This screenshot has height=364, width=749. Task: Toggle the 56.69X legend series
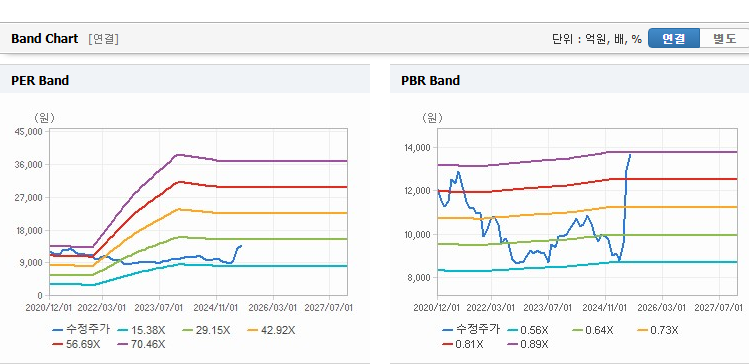point(76,344)
